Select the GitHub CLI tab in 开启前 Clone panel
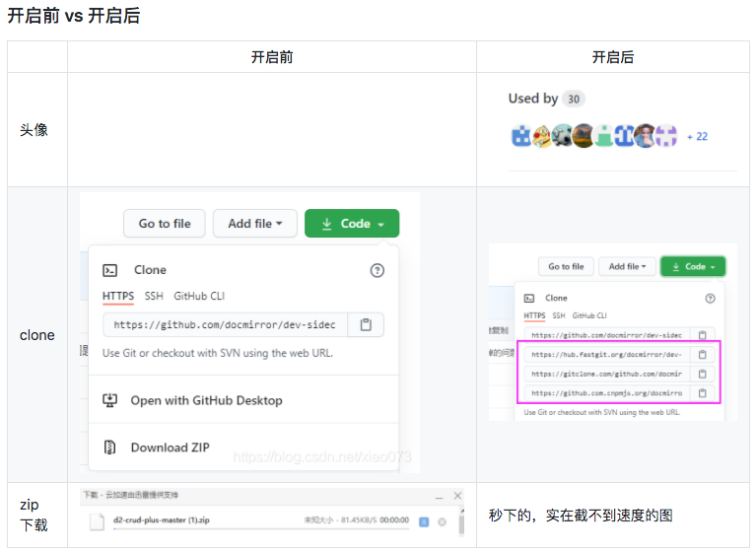 point(199,296)
